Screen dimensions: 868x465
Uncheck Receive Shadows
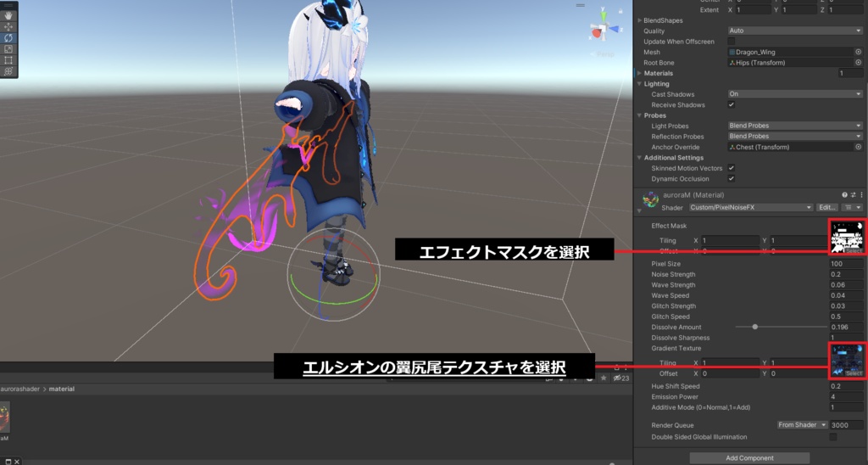click(x=732, y=104)
